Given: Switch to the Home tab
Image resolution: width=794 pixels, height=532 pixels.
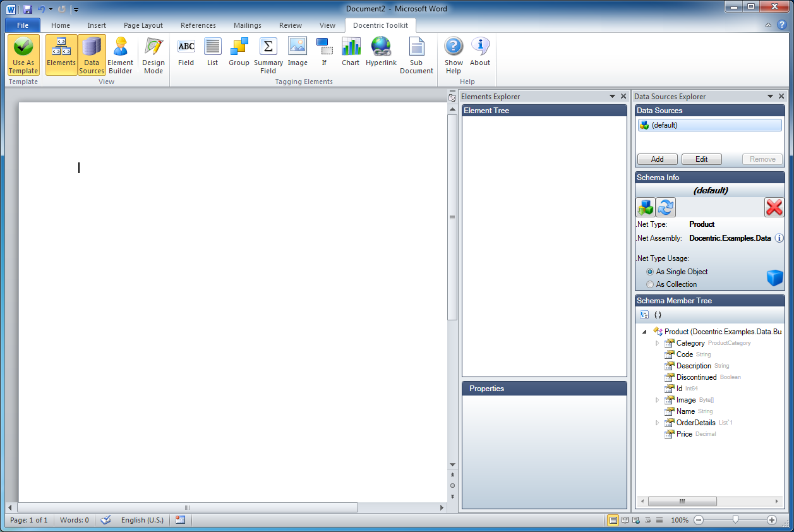Looking at the screenshot, I should (x=61, y=25).
